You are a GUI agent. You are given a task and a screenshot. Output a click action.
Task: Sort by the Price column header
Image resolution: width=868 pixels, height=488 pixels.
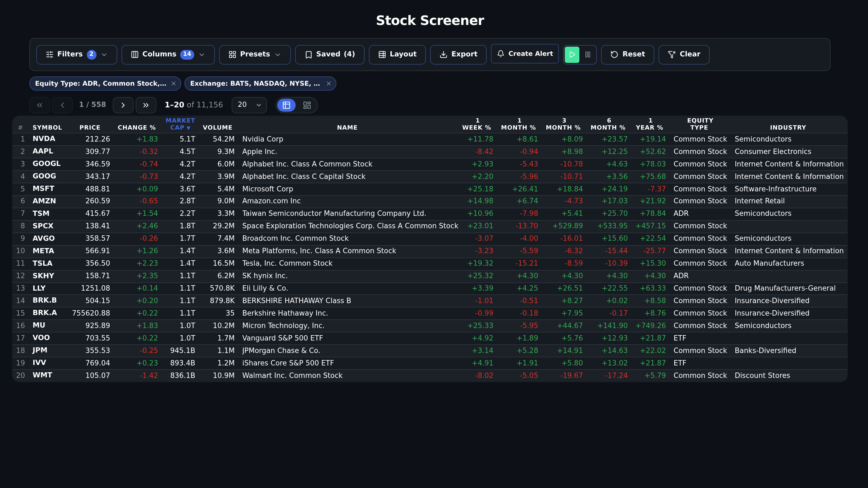pyautogui.click(x=90, y=128)
